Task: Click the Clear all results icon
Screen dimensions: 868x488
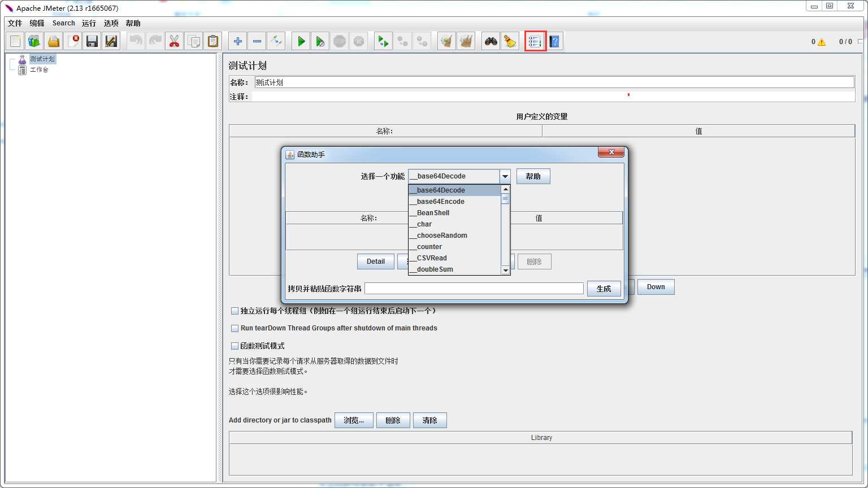Action: pyautogui.click(x=466, y=41)
